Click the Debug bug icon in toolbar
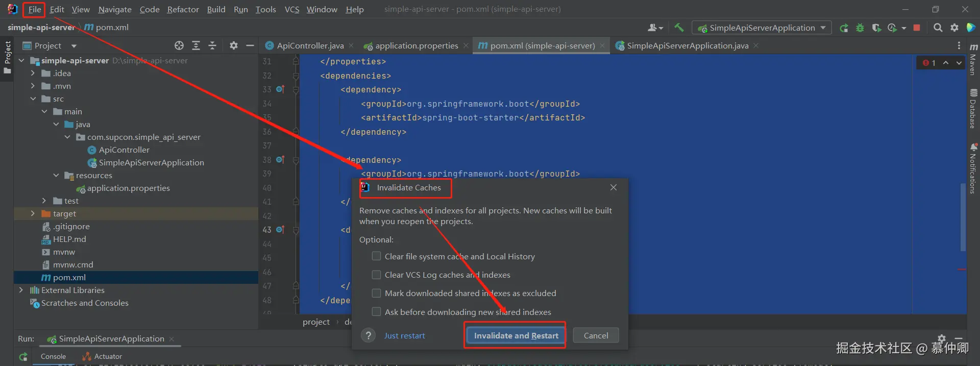Image resolution: width=980 pixels, height=366 pixels. 860,28
